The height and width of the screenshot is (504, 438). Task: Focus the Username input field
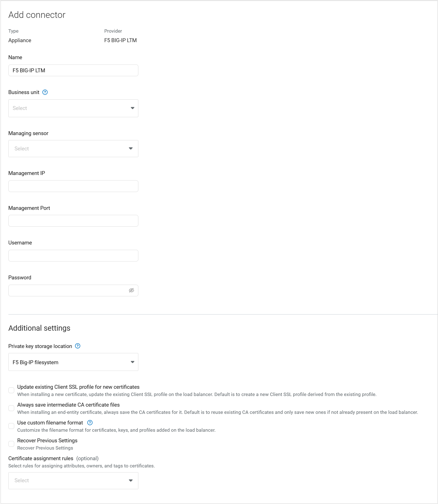(x=73, y=255)
